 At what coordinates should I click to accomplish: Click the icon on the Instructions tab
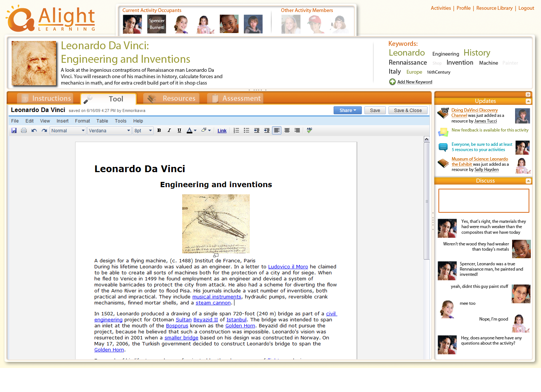tap(25, 98)
